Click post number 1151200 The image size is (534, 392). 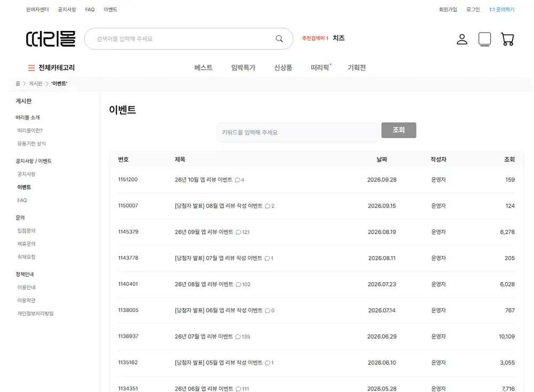click(x=128, y=179)
